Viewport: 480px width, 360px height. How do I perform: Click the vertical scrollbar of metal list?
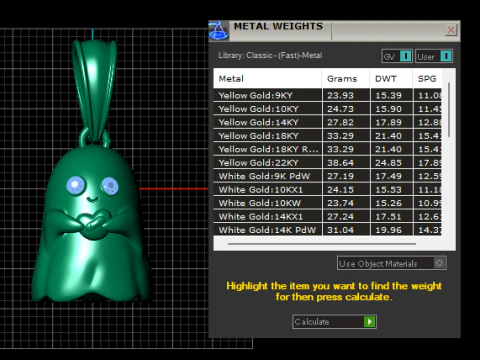(449, 110)
